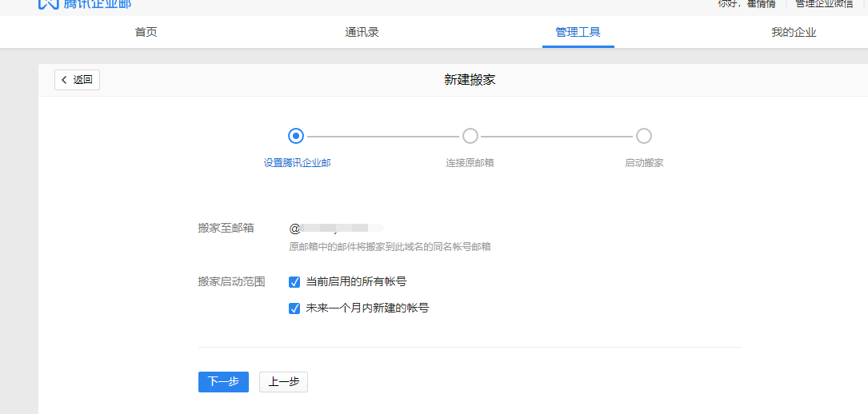
Task: Click the 上一步 button
Action: coord(283,382)
